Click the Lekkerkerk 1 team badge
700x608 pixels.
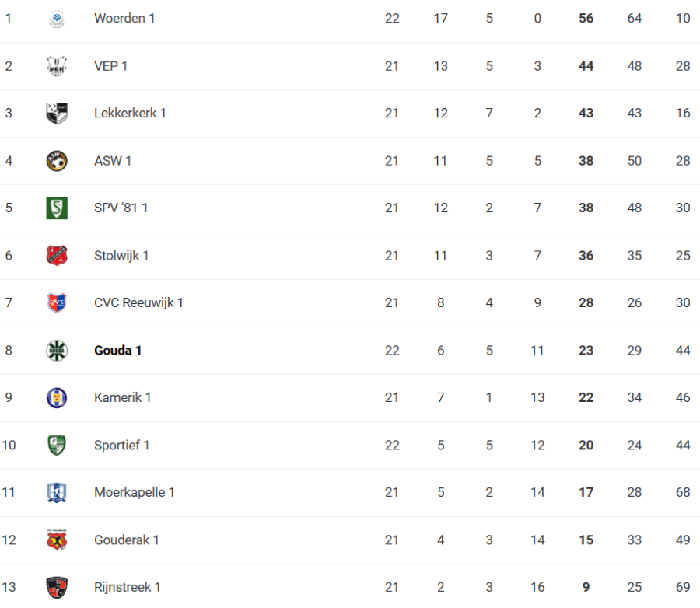[57, 114]
